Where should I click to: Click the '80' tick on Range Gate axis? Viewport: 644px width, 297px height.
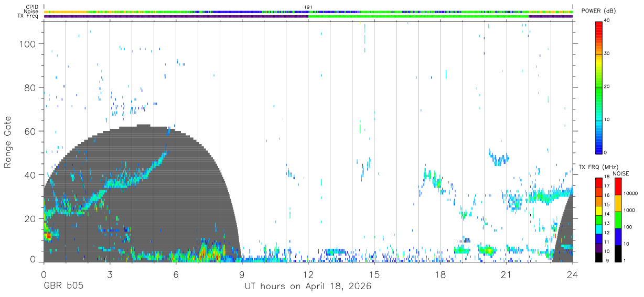click(x=31, y=87)
